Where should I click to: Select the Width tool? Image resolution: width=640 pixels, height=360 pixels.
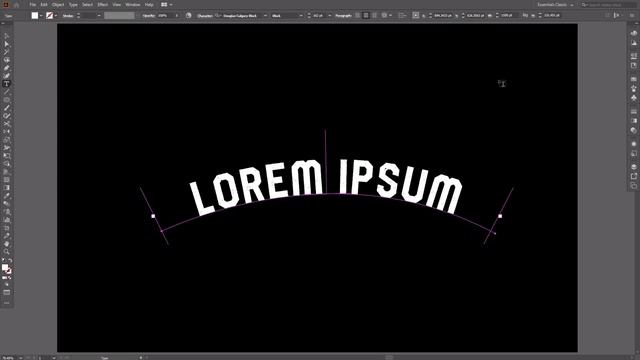click(7, 147)
